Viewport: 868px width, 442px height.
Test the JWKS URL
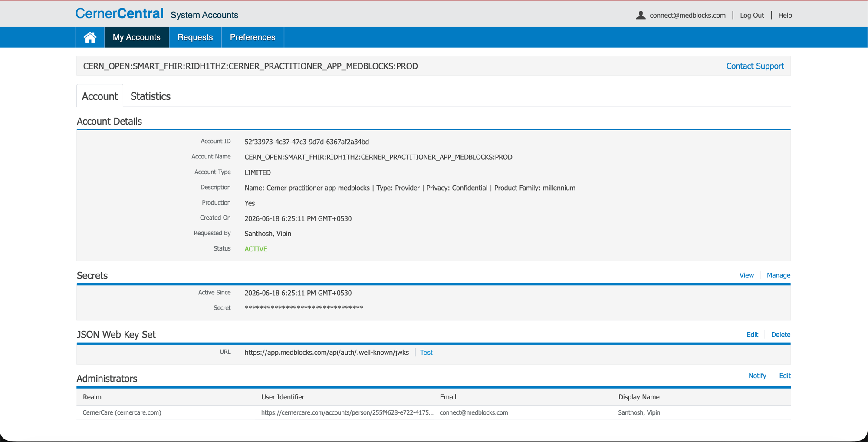point(426,353)
